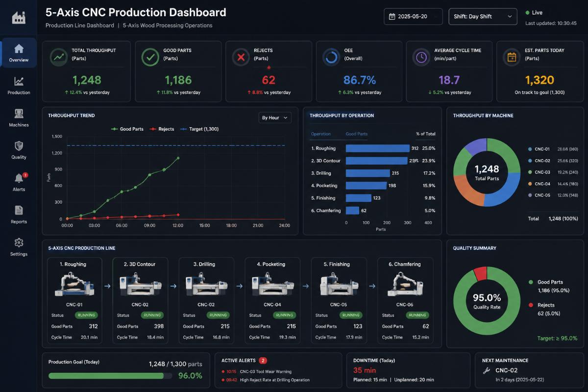The image size is (588, 392).
Task: Click the alerts badge showing 2
Action: (25, 175)
